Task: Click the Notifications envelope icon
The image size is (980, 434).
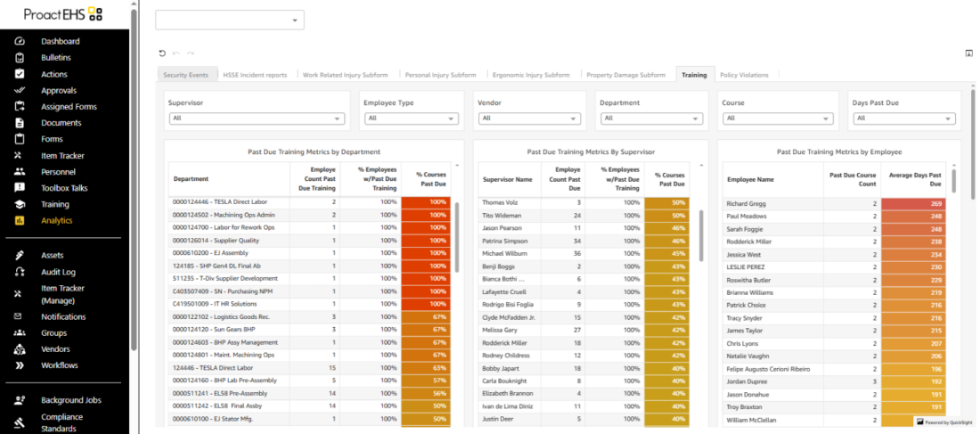Action: tap(20, 316)
